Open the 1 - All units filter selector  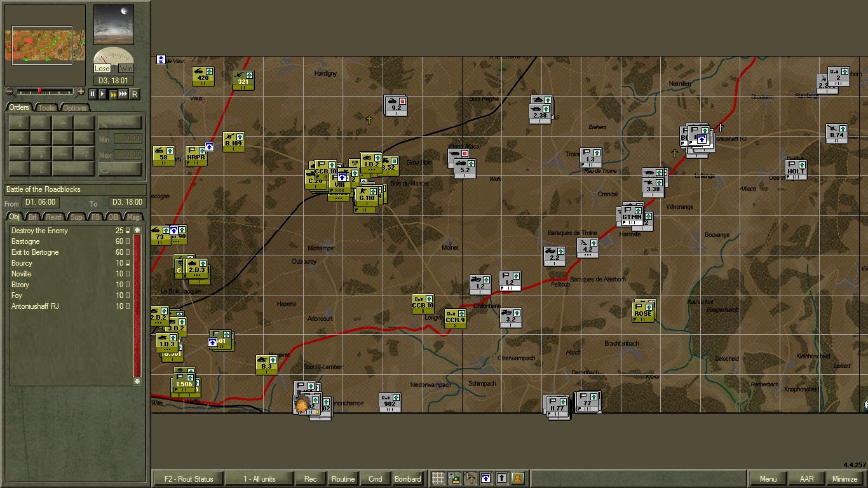tap(259, 479)
